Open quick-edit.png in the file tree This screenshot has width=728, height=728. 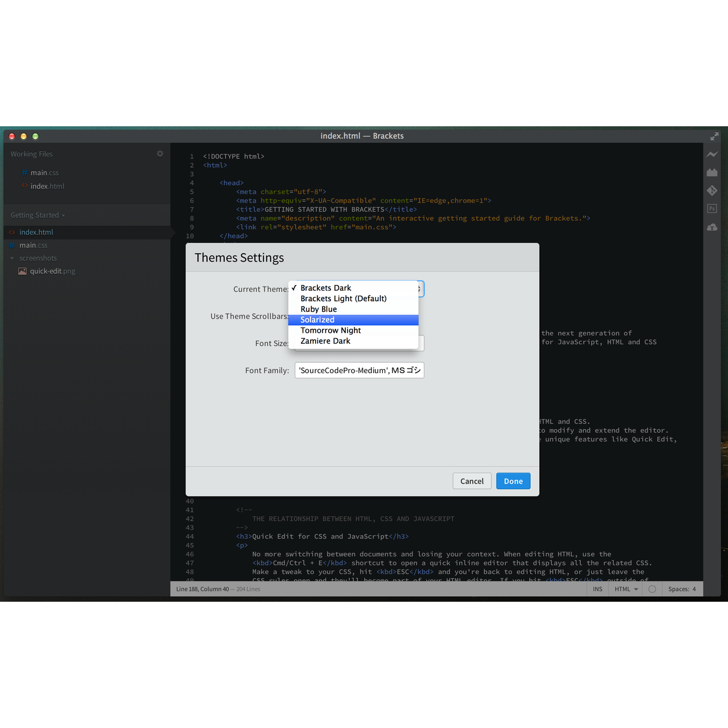pyautogui.click(x=52, y=271)
